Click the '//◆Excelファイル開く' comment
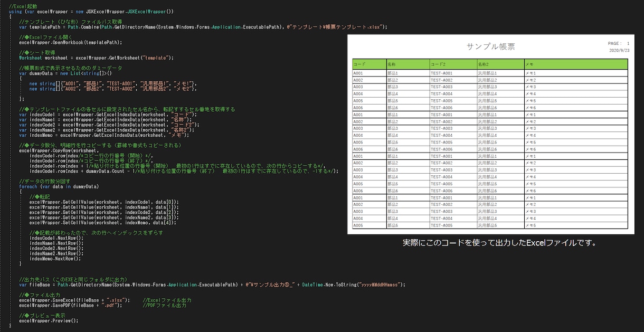Screen dimensions: 644x332 [45, 37]
